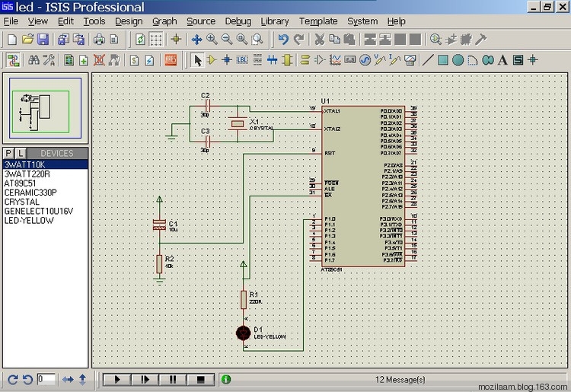The width and height of the screenshot is (571, 392).
Task: Toggle the selection arrow mode
Action: pyautogui.click(x=197, y=59)
